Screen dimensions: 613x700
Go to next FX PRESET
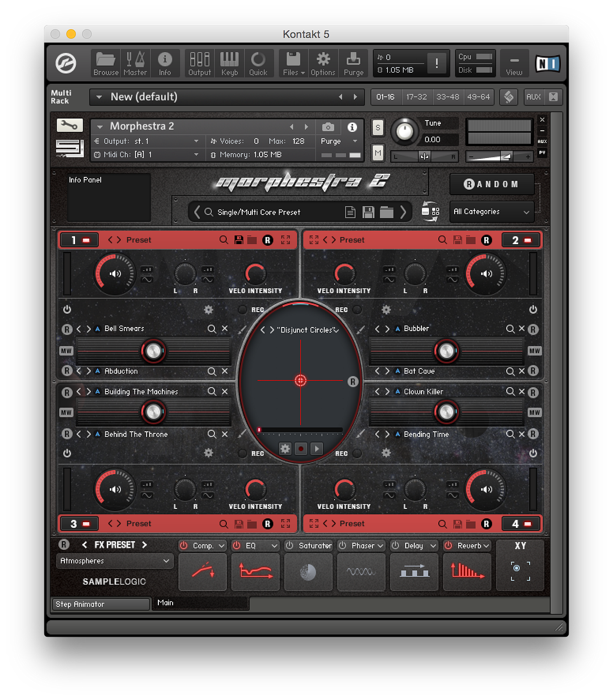[x=145, y=545]
